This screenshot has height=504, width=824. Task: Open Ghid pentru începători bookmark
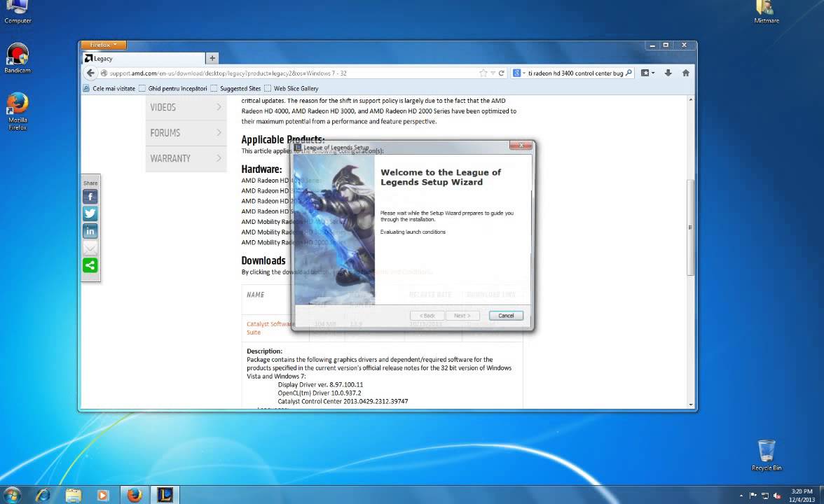point(173,88)
